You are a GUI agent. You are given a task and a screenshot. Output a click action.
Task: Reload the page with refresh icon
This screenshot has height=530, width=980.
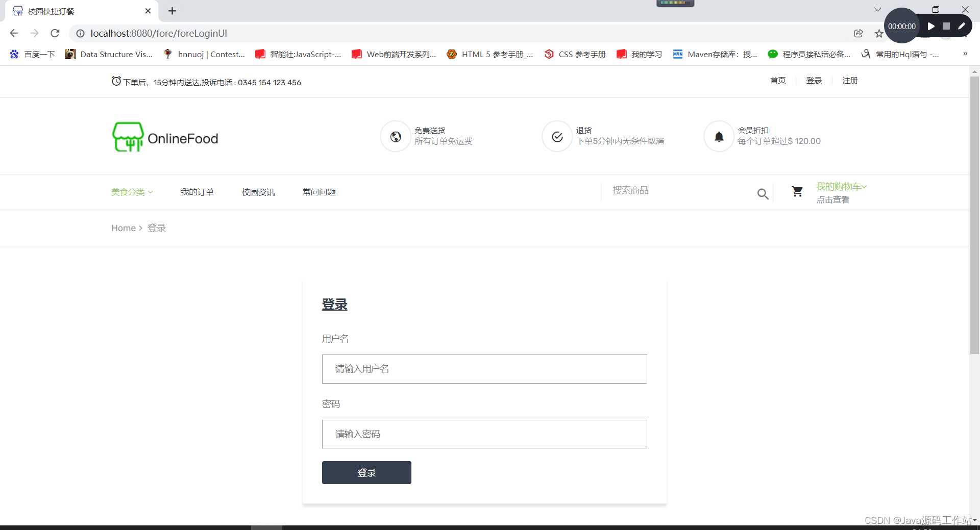click(x=55, y=33)
